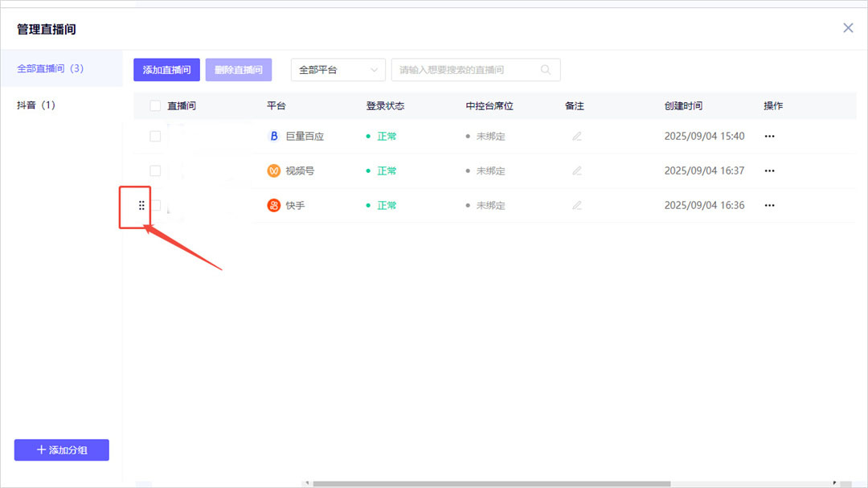
Task: Focus the live room search field
Action: click(x=476, y=70)
